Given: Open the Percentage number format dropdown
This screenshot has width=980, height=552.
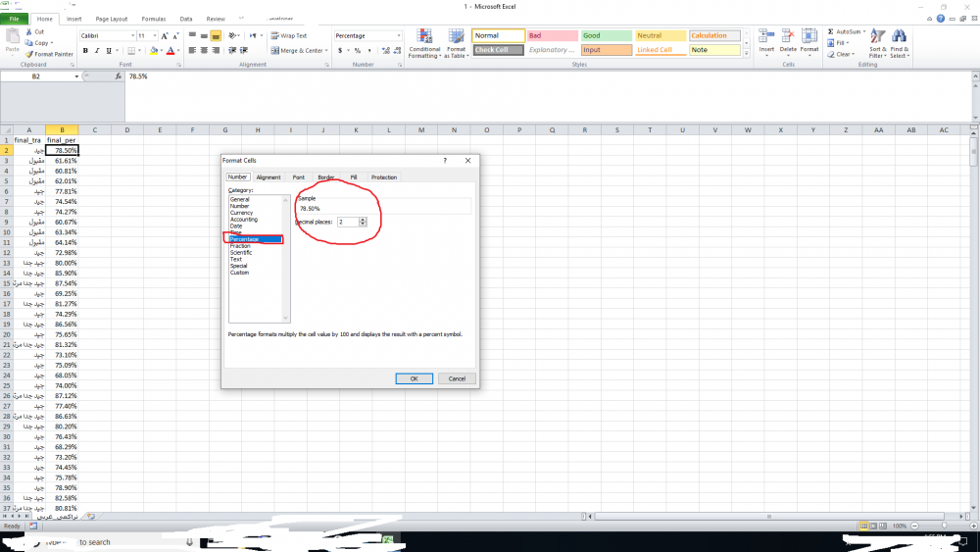Looking at the screenshot, I should pyautogui.click(x=398, y=35).
